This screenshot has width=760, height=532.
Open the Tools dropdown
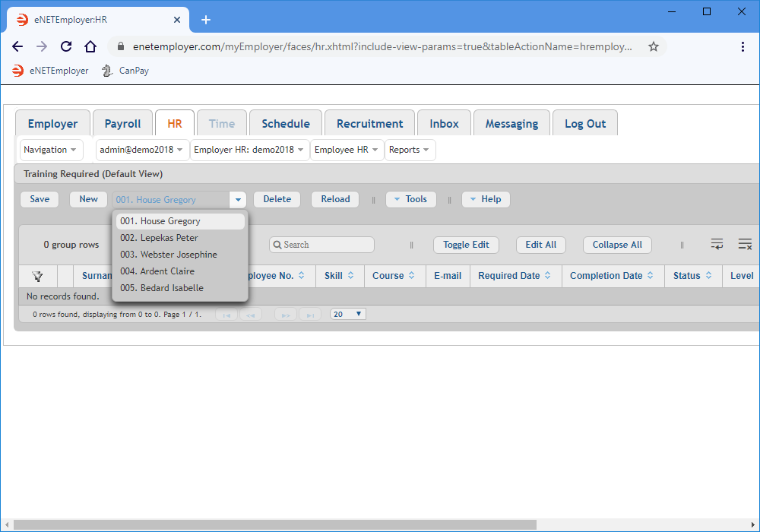pyautogui.click(x=410, y=199)
